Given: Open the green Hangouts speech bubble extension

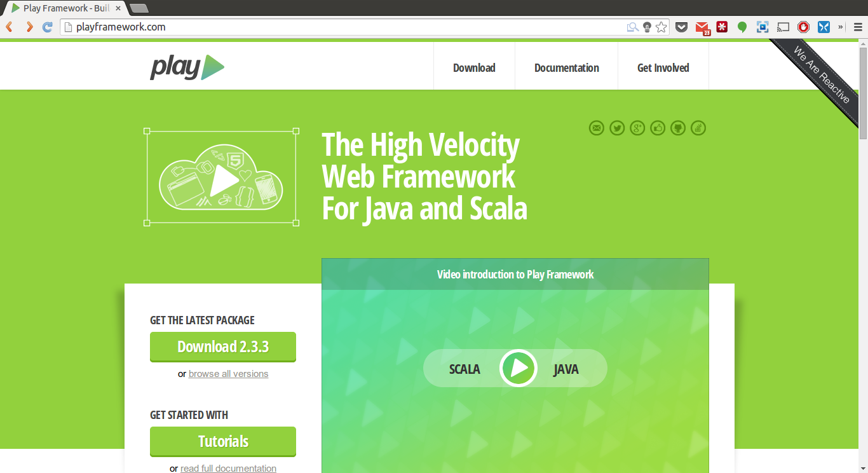Looking at the screenshot, I should pyautogui.click(x=742, y=27).
